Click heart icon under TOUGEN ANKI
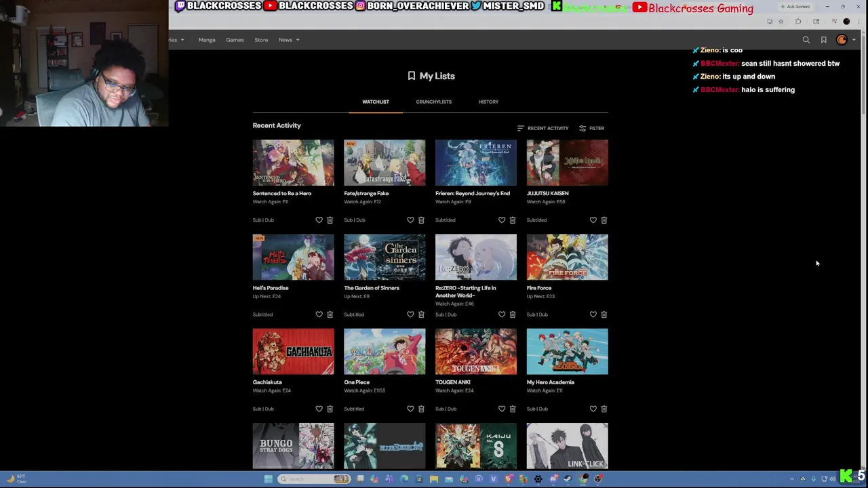 tap(502, 409)
